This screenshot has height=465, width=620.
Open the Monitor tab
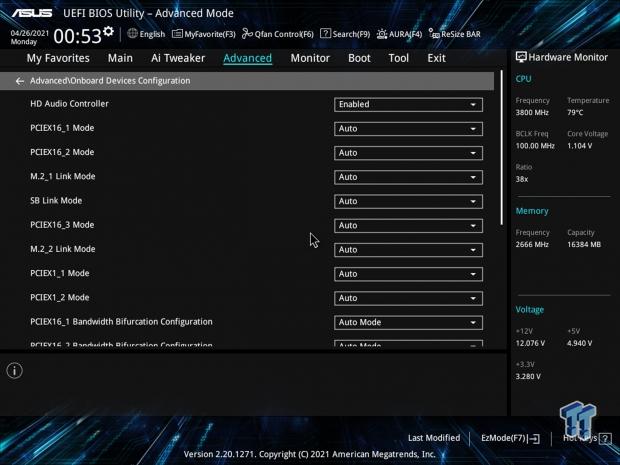[310, 58]
